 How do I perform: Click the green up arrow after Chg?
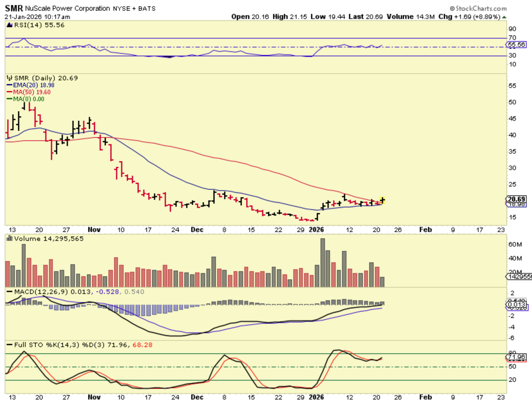tap(504, 17)
